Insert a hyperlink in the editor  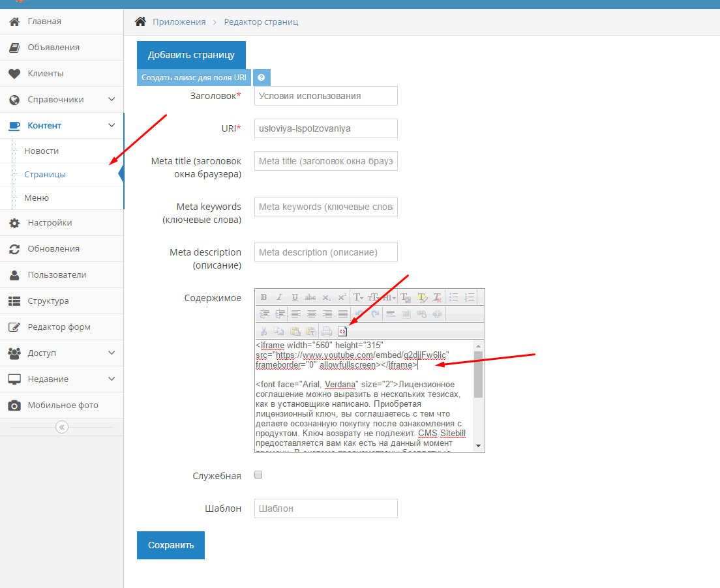click(x=422, y=314)
